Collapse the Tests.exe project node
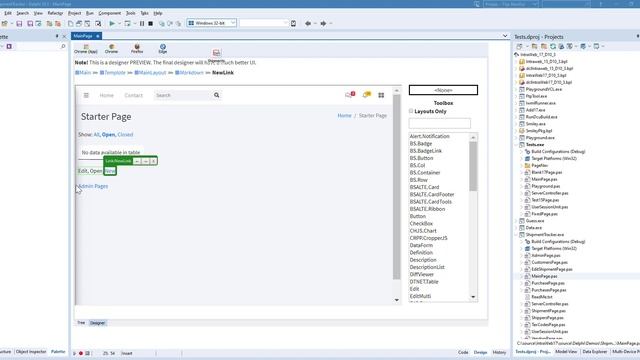Image resolution: width=640 pixels, height=360 pixels. pyautogui.click(x=516, y=144)
